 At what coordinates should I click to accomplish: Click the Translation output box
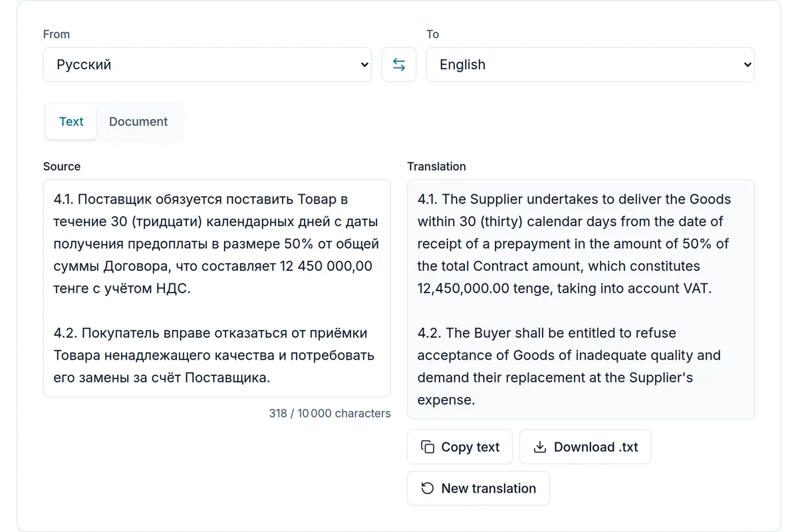[581, 299]
